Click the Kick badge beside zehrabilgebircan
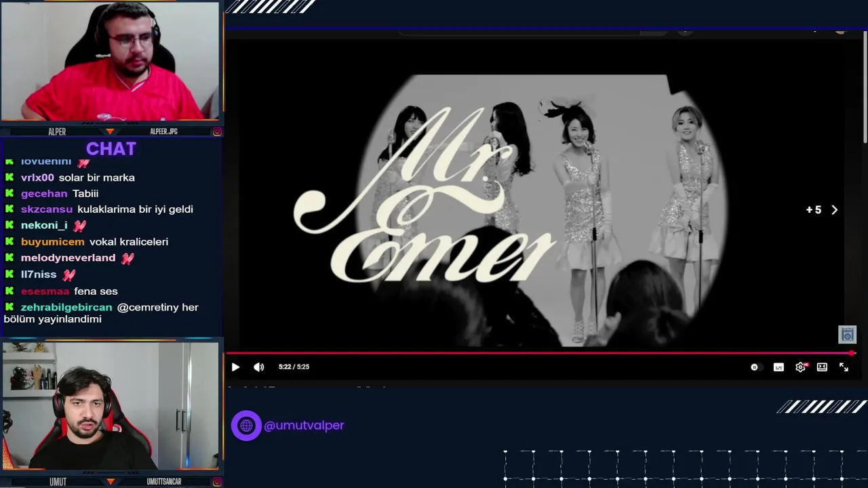 point(9,308)
